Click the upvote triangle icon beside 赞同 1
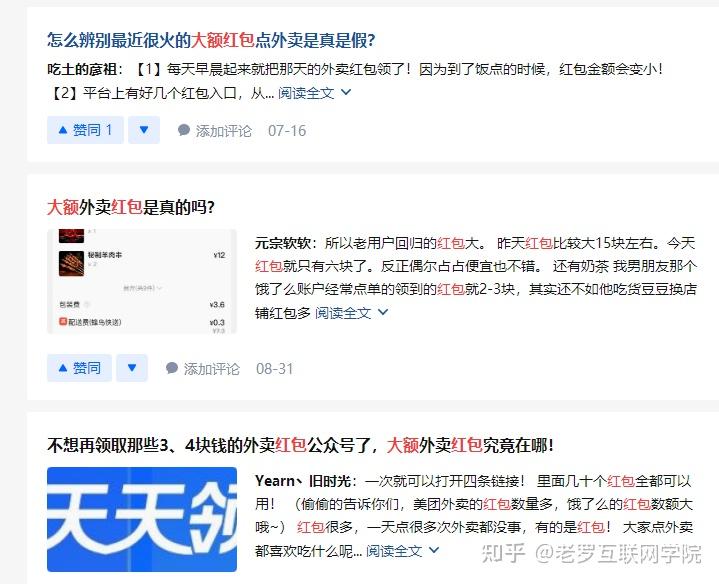 (x=63, y=130)
